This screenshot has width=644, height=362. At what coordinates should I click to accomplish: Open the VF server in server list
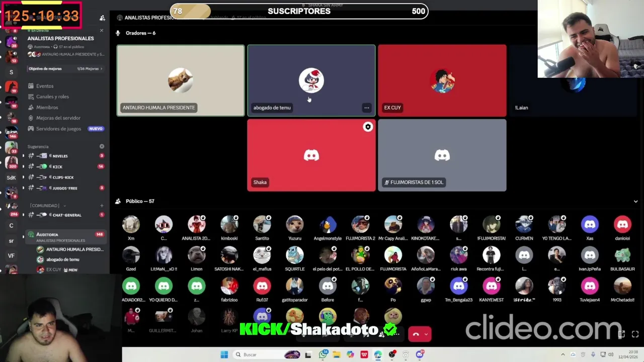[x=11, y=255]
